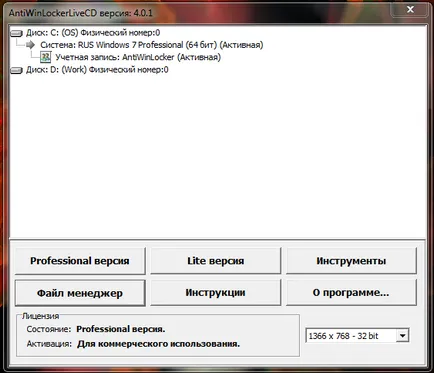
Task: Select Диск: D: (Work) tree row
Action: (x=97, y=70)
